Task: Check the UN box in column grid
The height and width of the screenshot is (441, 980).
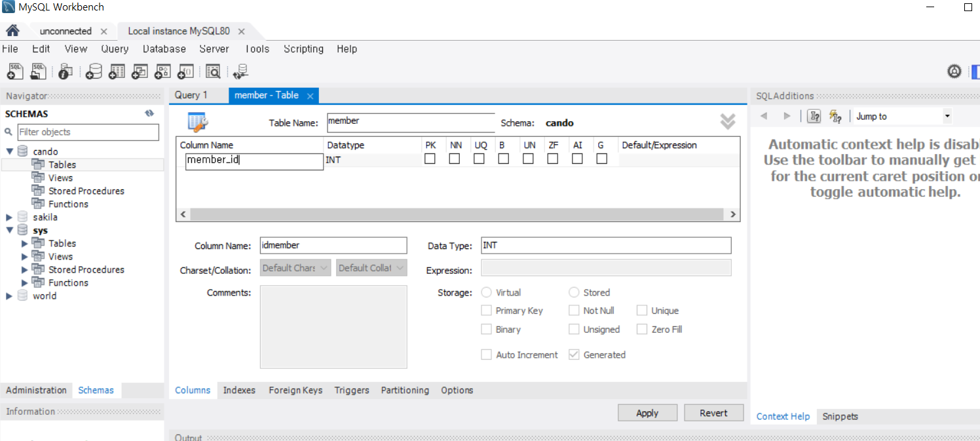Action: click(528, 159)
